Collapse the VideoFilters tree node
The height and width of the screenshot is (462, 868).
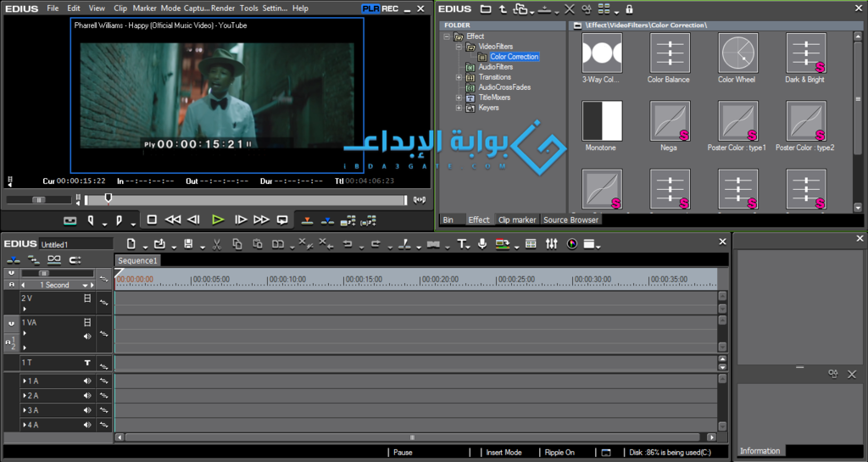coord(459,47)
